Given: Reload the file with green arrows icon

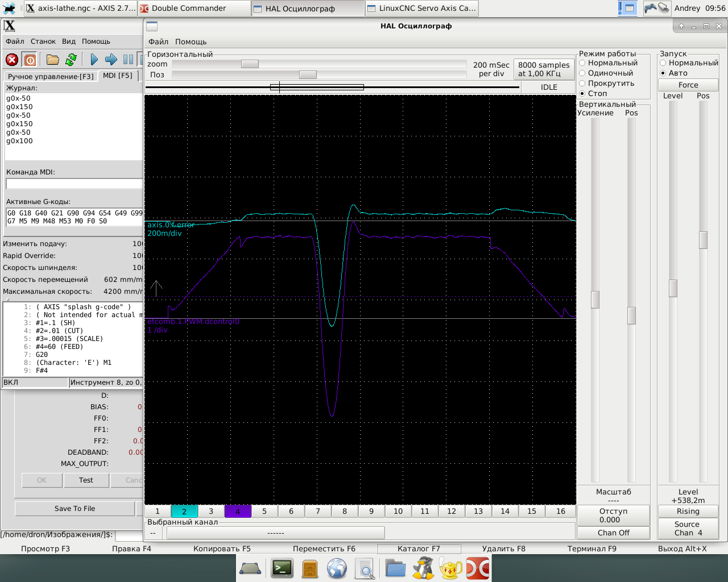Looking at the screenshot, I should 71,60.
